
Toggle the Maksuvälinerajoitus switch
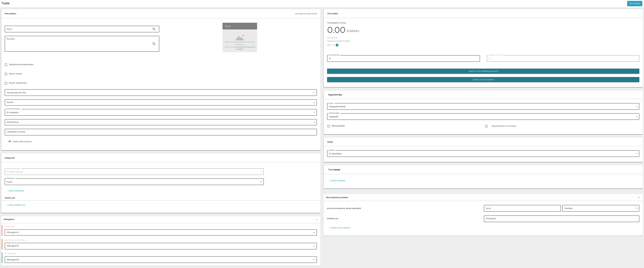click(x=9, y=141)
